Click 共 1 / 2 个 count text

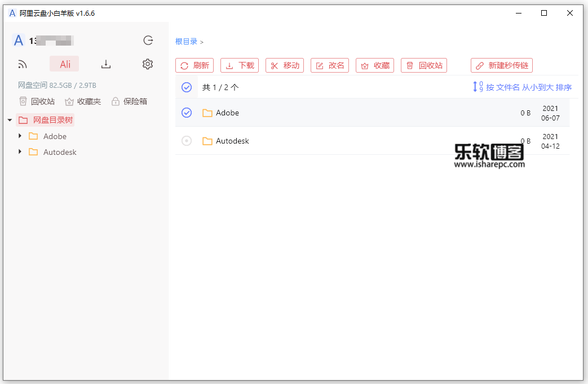[x=220, y=87]
